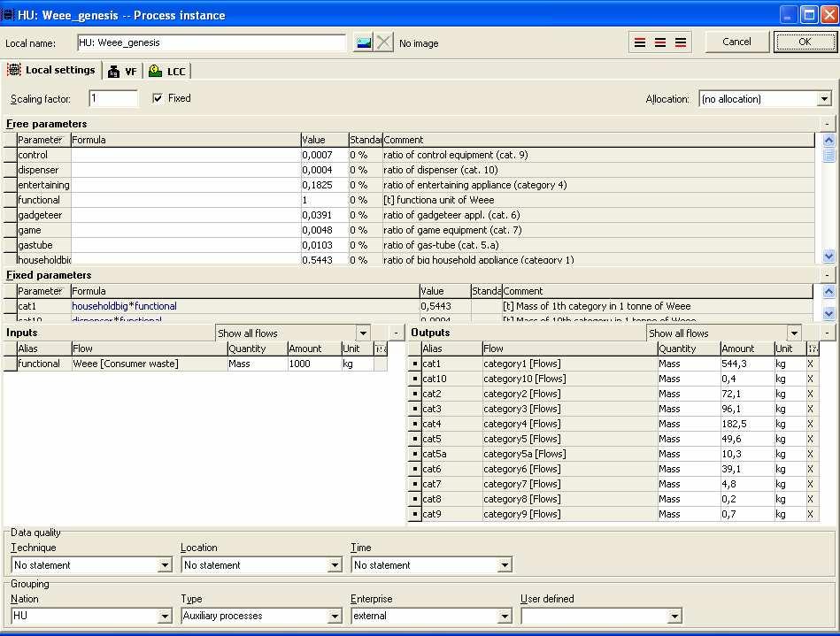Collapse the Inputs section
Viewport: 840px width, 636px height.
[396, 333]
